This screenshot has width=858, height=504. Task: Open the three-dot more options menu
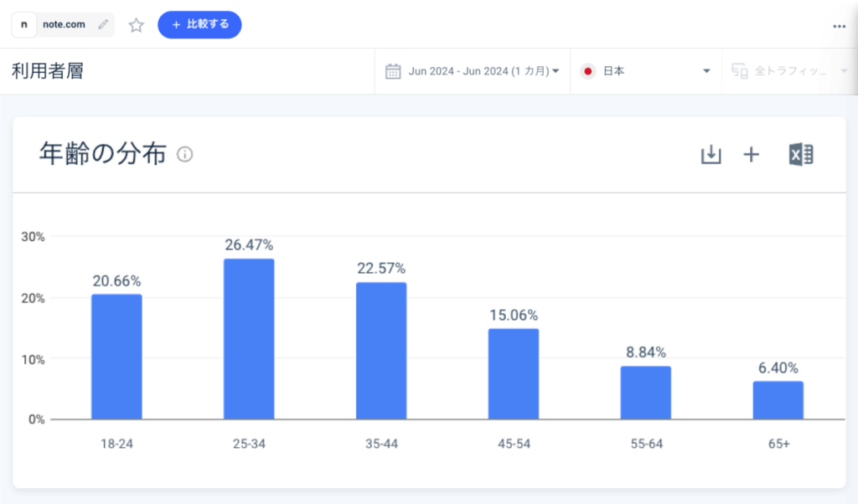(839, 26)
